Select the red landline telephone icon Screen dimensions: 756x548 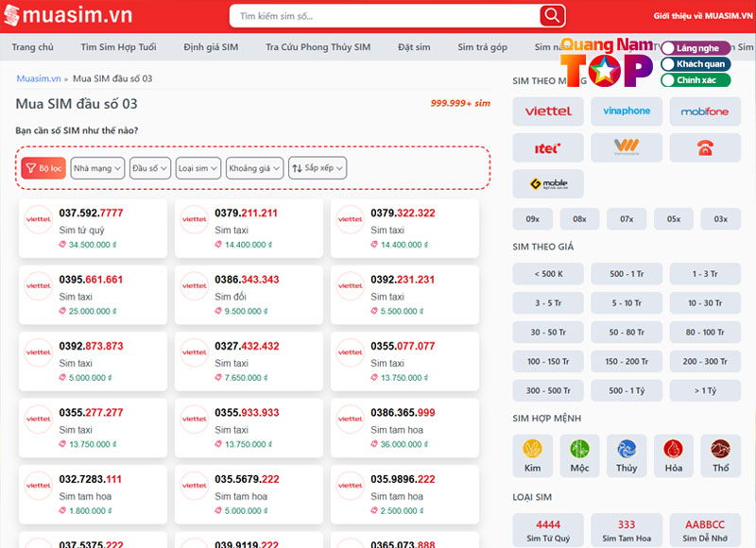(705, 147)
